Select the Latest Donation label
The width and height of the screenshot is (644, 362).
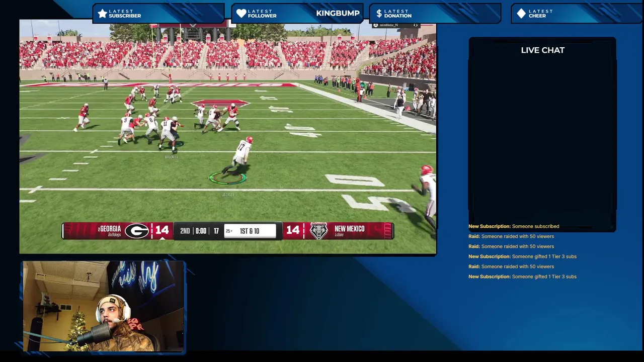click(398, 14)
